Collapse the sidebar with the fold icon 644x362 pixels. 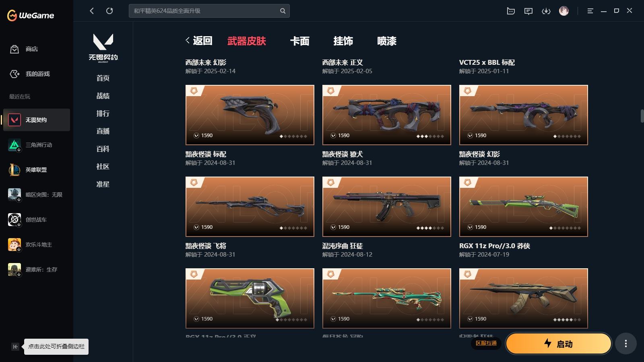[15, 346]
